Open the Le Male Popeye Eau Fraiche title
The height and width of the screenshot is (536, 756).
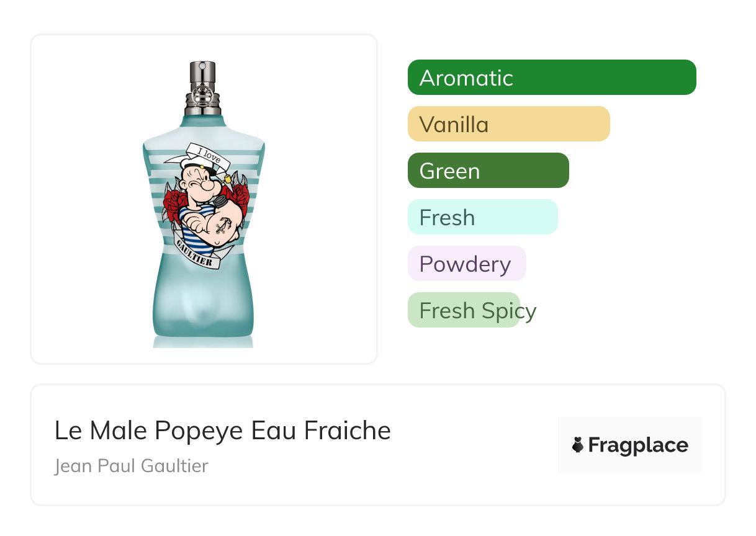point(223,431)
